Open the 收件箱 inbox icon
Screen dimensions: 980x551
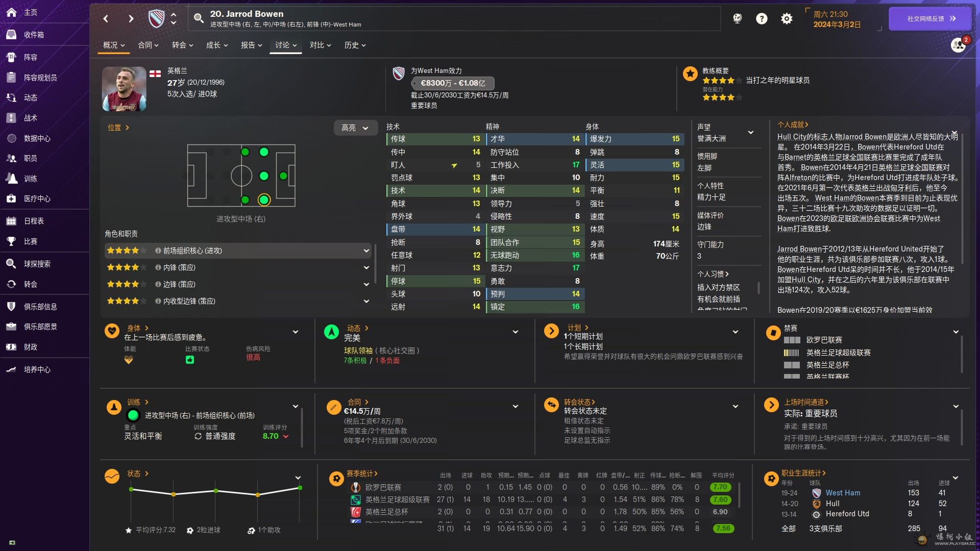click(11, 35)
